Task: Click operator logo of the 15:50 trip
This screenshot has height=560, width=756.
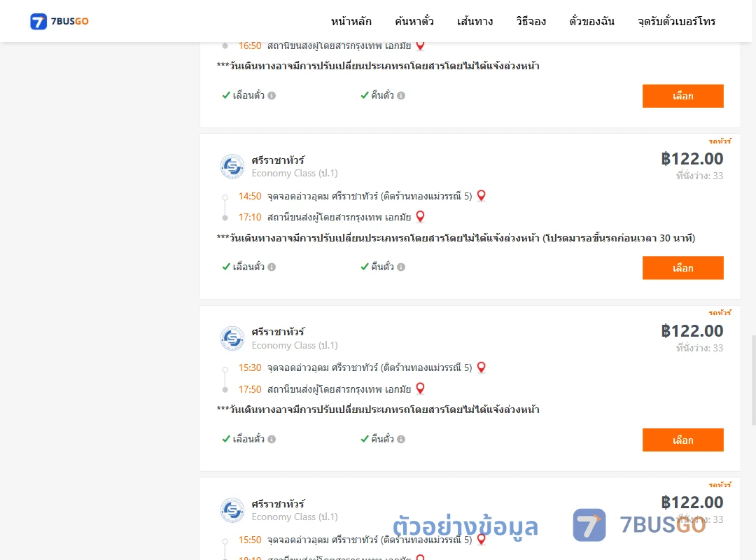Action: point(232,510)
